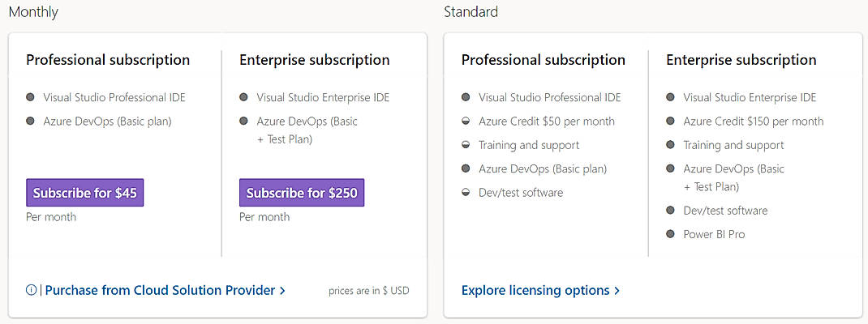Click 'Visual Studio Professional IDE' in Standard card
Image resolution: width=868 pixels, height=324 pixels.
tap(550, 97)
